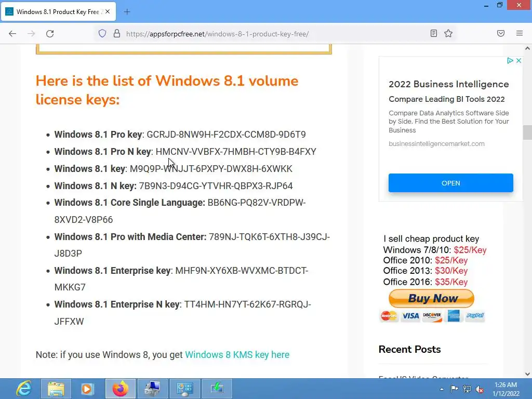Click the scrollbar down arrow
Screen dimensions: 532x399
pyautogui.click(x=527, y=374)
